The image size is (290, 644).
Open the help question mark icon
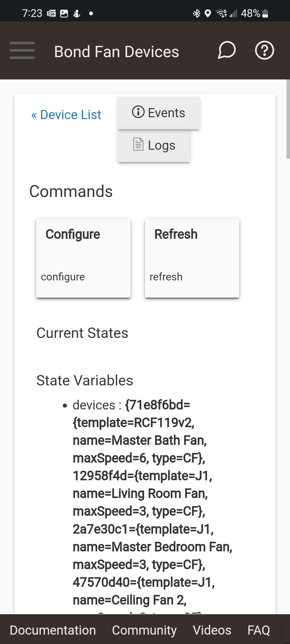coord(264,50)
